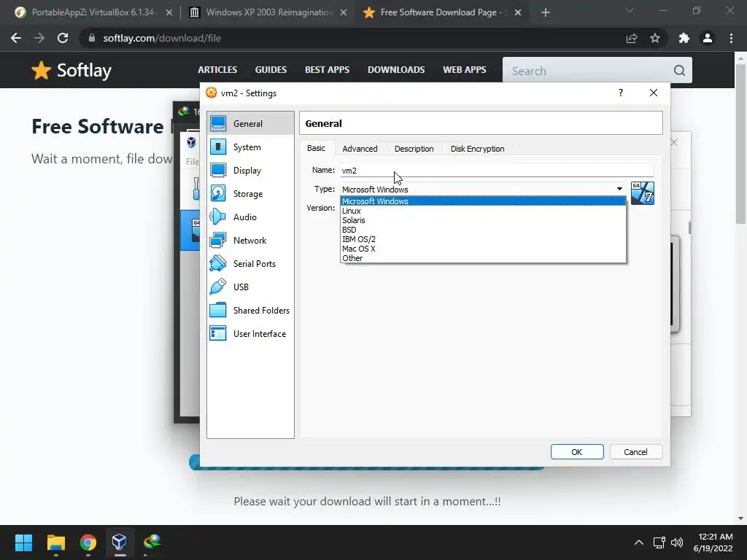The image size is (747, 560).
Task: Open the volume tray icon
Action: coord(676,542)
